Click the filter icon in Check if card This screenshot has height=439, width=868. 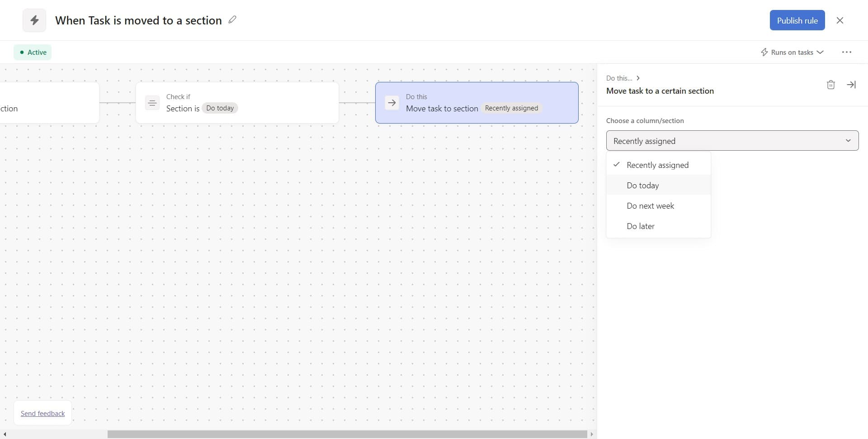pos(152,103)
